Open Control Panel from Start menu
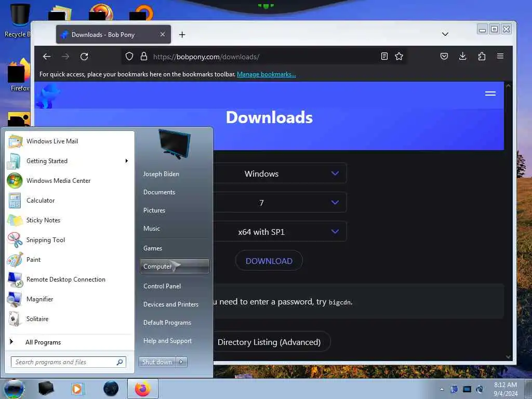 point(175,286)
